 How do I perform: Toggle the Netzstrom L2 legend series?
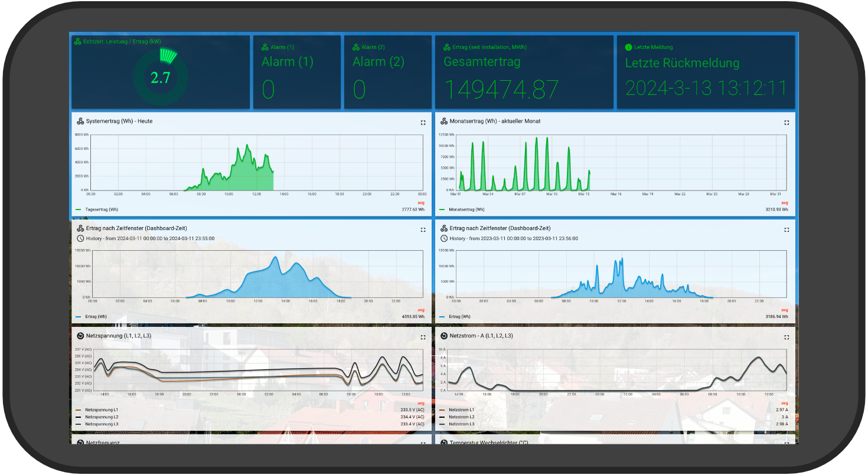tap(462, 417)
